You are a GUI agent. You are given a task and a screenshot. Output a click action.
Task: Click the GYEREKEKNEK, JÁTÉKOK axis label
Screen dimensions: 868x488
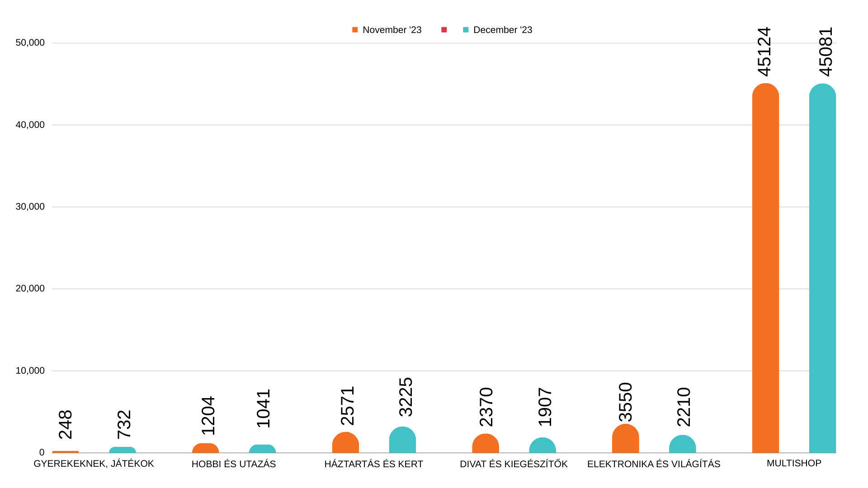point(94,464)
